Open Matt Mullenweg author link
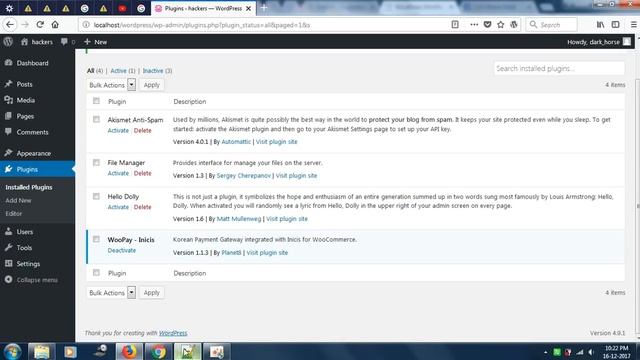The height and width of the screenshot is (360, 640). (x=239, y=219)
